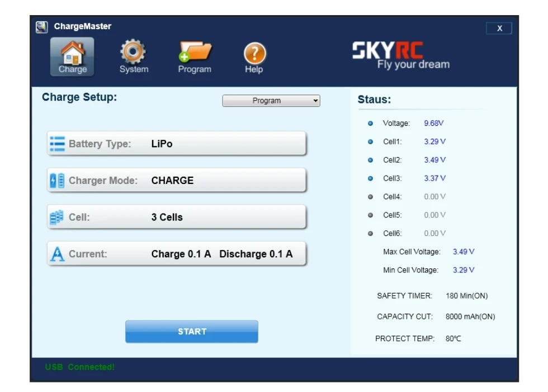Click the Current ampere icon
Viewport: 548px width, 392px height.
(x=57, y=254)
